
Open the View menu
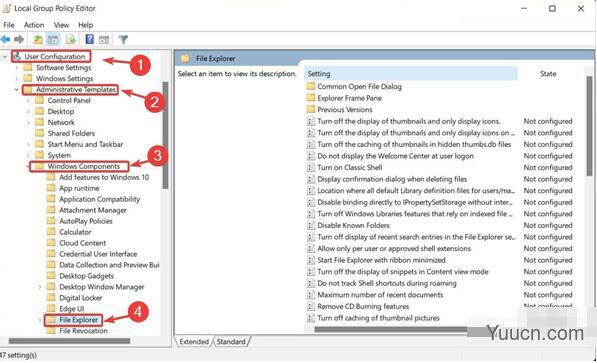click(x=61, y=25)
